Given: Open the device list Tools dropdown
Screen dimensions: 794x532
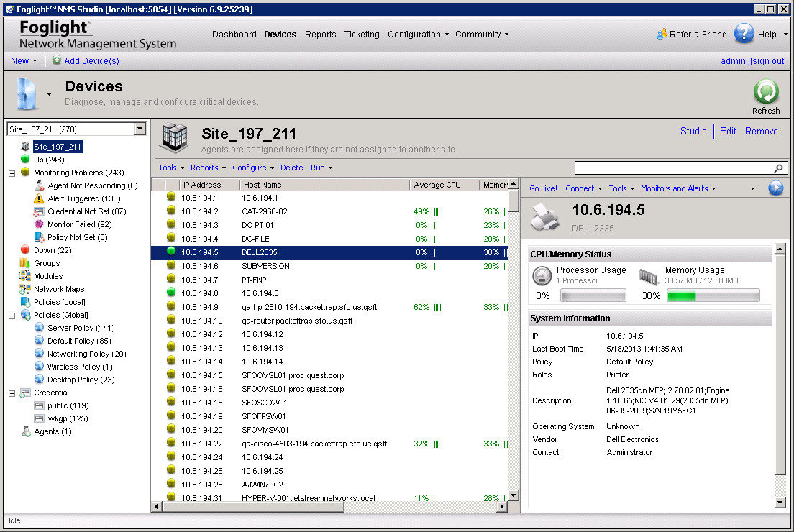Looking at the screenshot, I should click(x=171, y=168).
